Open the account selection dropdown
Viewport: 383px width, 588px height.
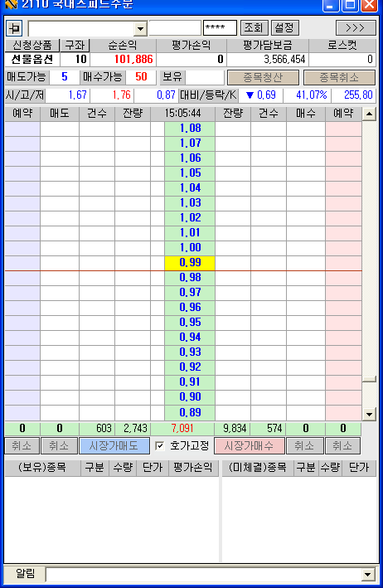[x=140, y=29]
